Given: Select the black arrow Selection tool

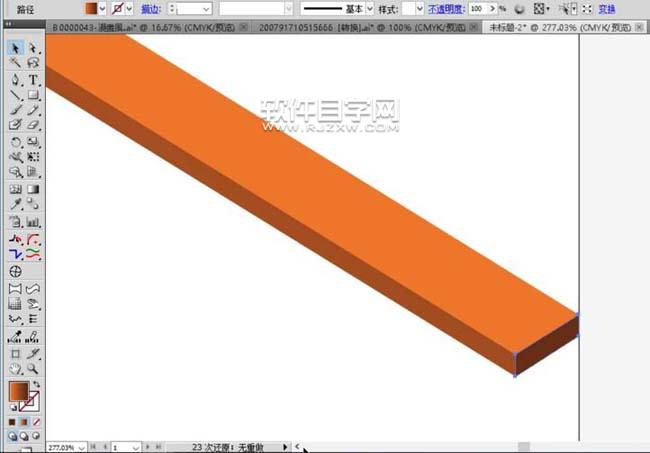Looking at the screenshot, I should pyautogui.click(x=15, y=48).
